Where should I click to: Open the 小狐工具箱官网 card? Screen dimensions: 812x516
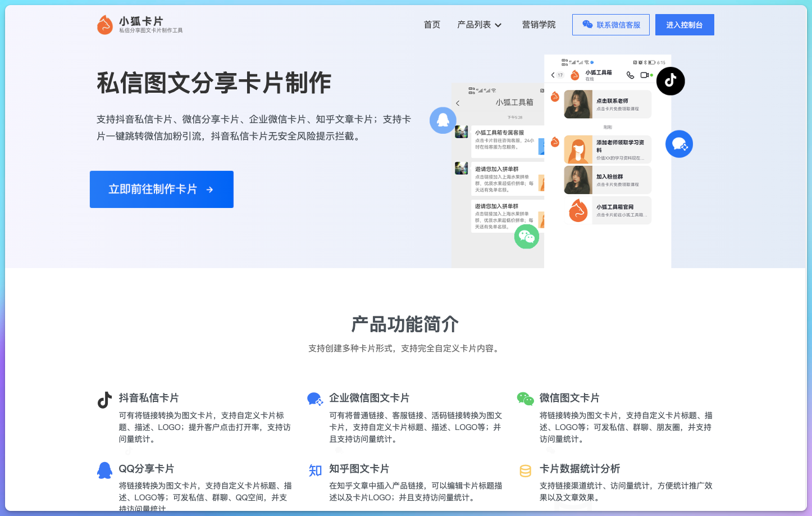[x=608, y=210]
